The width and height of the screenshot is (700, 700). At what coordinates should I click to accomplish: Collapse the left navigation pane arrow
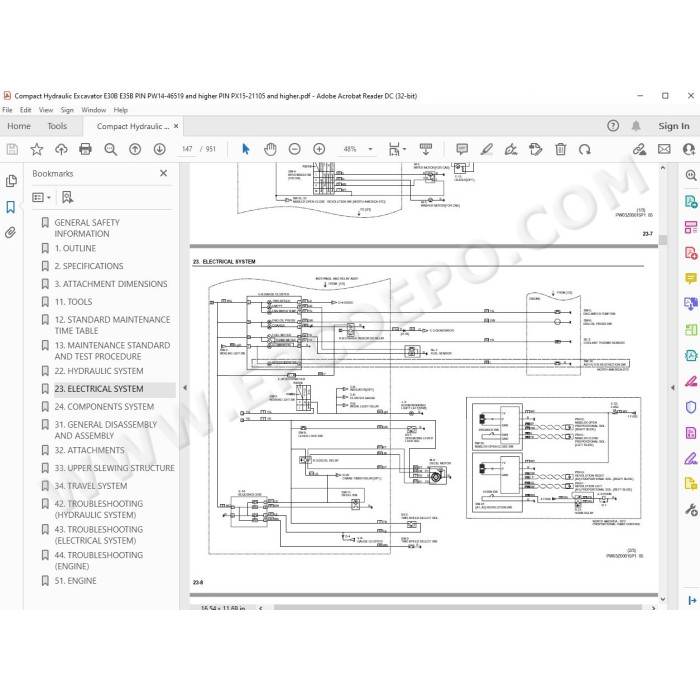(x=185, y=388)
